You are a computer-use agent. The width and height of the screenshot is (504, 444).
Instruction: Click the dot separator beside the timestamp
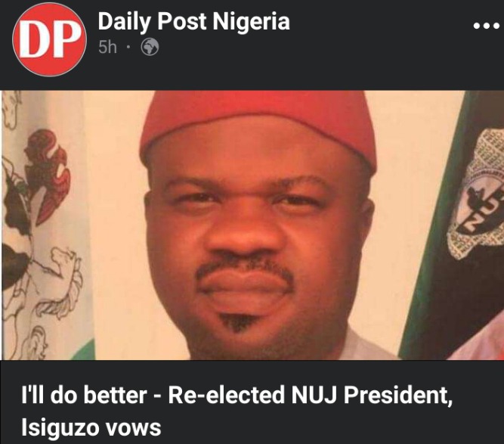(x=128, y=48)
